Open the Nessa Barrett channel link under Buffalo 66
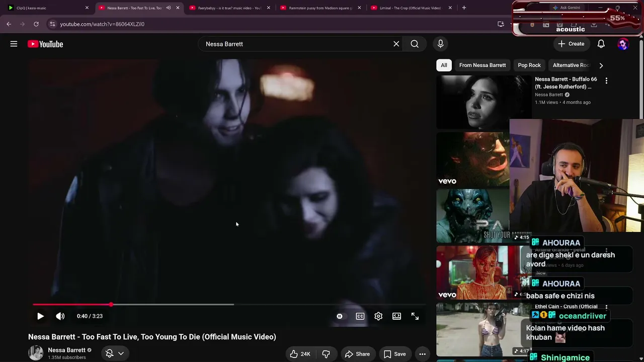The image size is (644, 362). [x=549, y=95]
